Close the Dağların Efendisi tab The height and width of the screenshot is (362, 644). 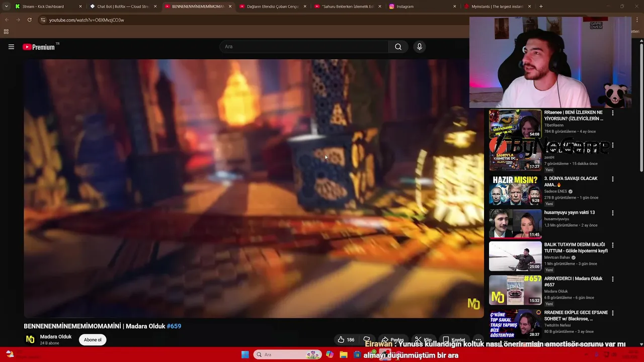pyautogui.click(x=305, y=7)
